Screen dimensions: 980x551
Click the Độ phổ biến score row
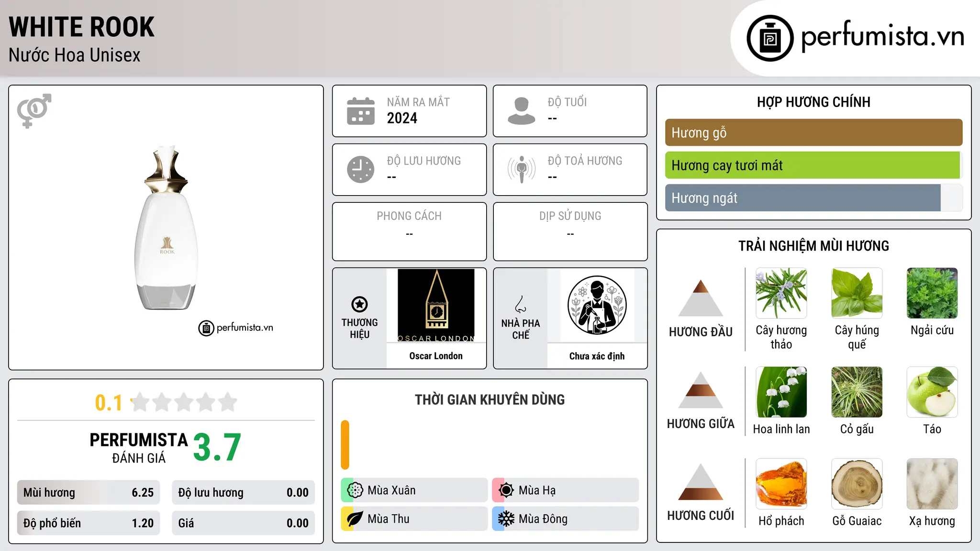pos(89,523)
